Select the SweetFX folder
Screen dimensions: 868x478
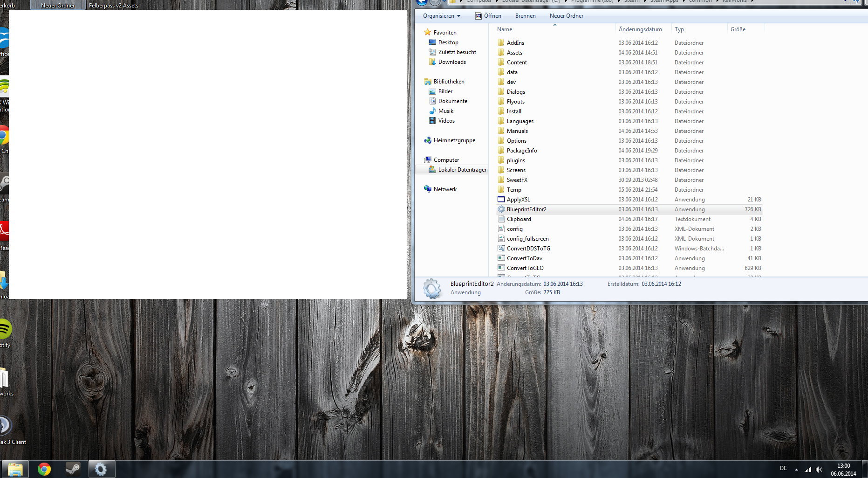click(x=517, y=180)
